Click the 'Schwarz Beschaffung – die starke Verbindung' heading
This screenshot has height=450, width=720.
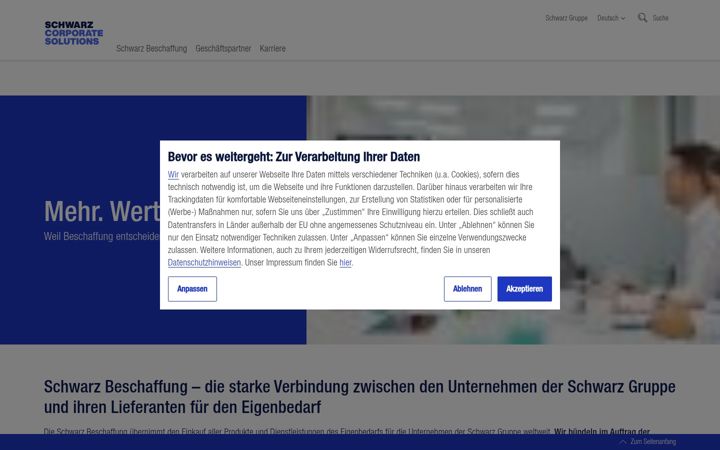360,397
